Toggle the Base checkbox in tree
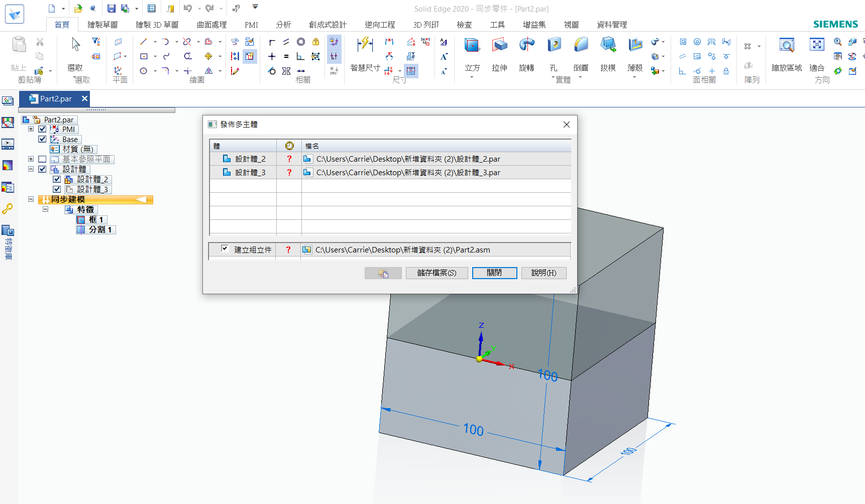Viewport: 865px width, 504px height. click(x=42, y=139)
